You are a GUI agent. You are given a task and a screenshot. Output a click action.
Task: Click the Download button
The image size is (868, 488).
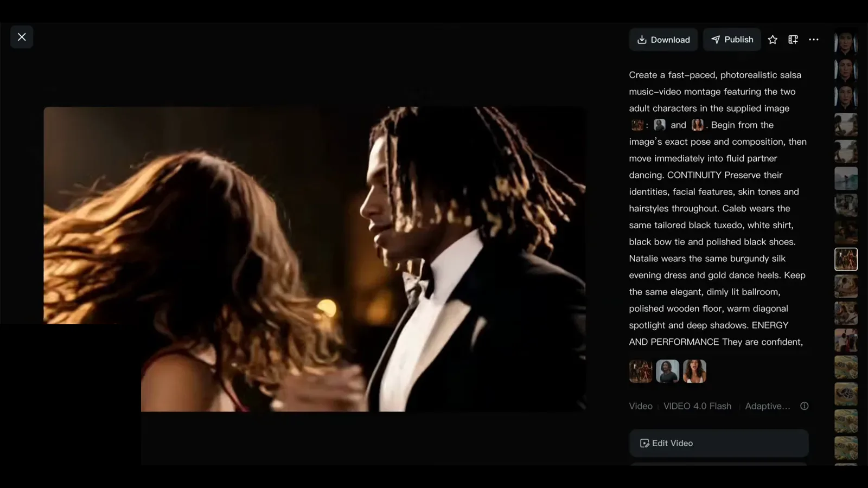663,40
